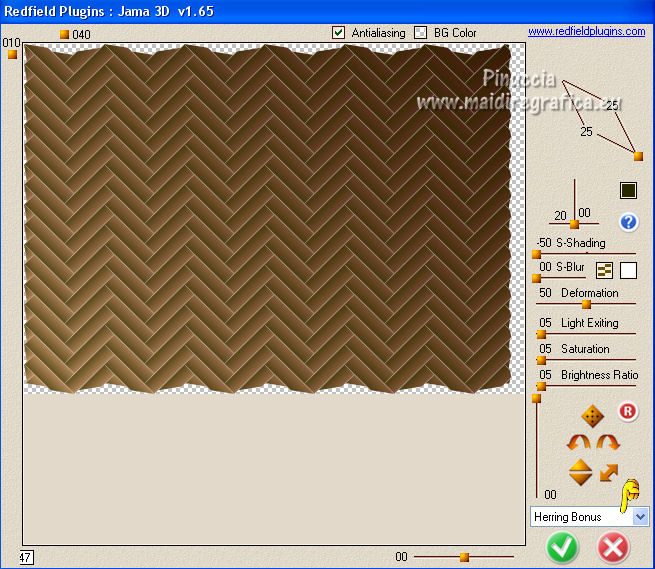Open the blue help question mark icon
The width and height of the screenshot is (655, 569).
(628, 222)
